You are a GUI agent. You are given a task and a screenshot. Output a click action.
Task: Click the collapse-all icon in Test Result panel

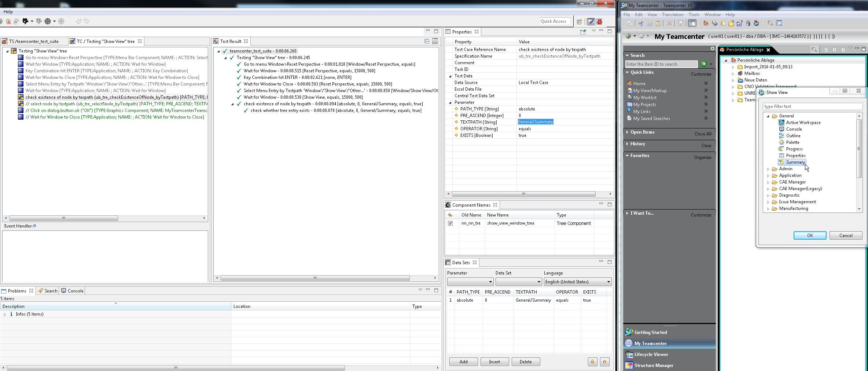[427, 41]
